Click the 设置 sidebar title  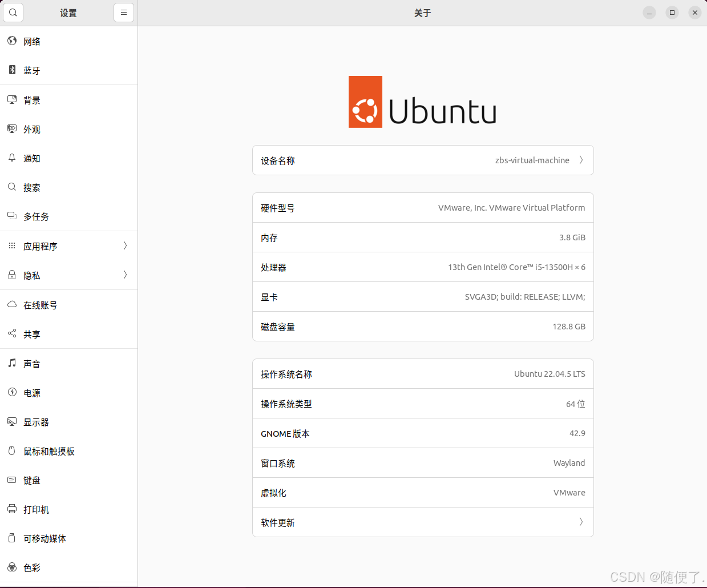pyautogui.click(x=68, y=13)
